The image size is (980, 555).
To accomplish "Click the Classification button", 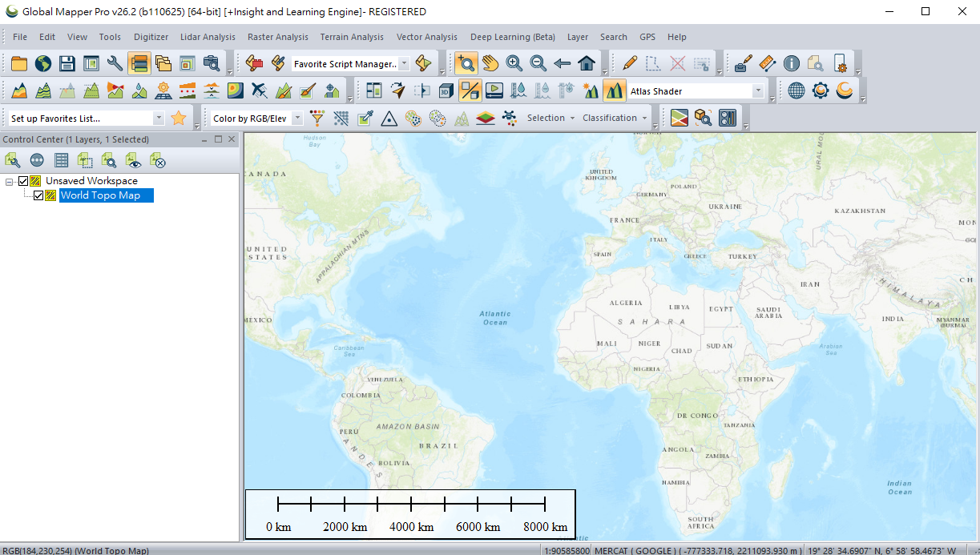I will (x=613, y=118).
